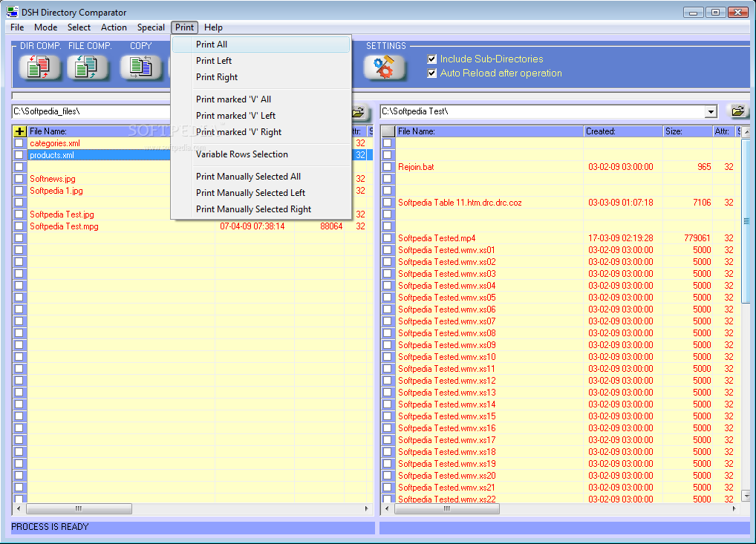The image size is (756, 544).
Task: Select Print marked 'V' All
Action: click(x=261, y=99)
